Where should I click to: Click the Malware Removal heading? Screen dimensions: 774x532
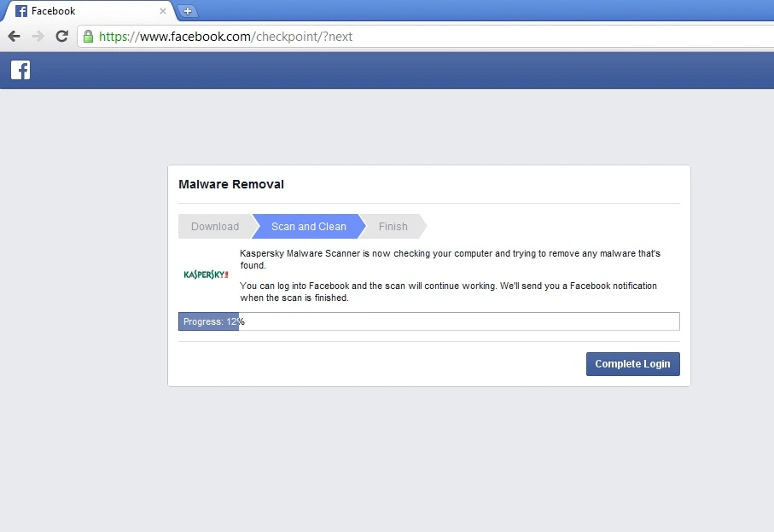tap(230, 184)
